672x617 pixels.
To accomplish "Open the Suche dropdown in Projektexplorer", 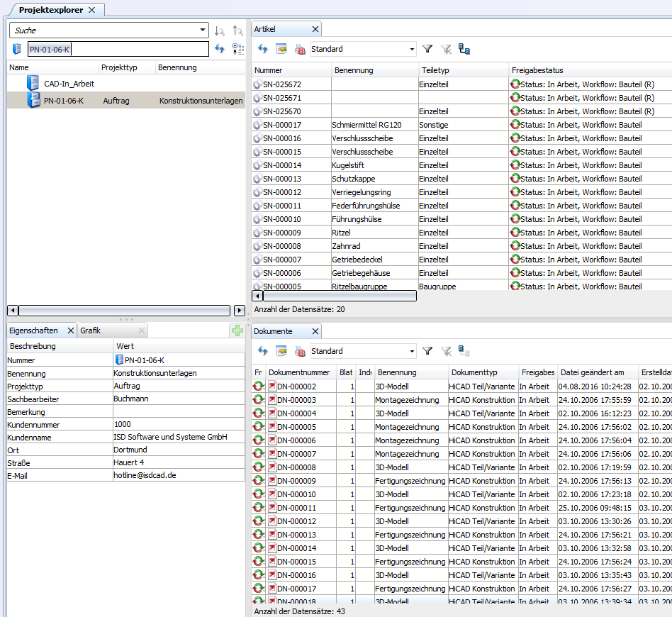I will tap(203, 30).
